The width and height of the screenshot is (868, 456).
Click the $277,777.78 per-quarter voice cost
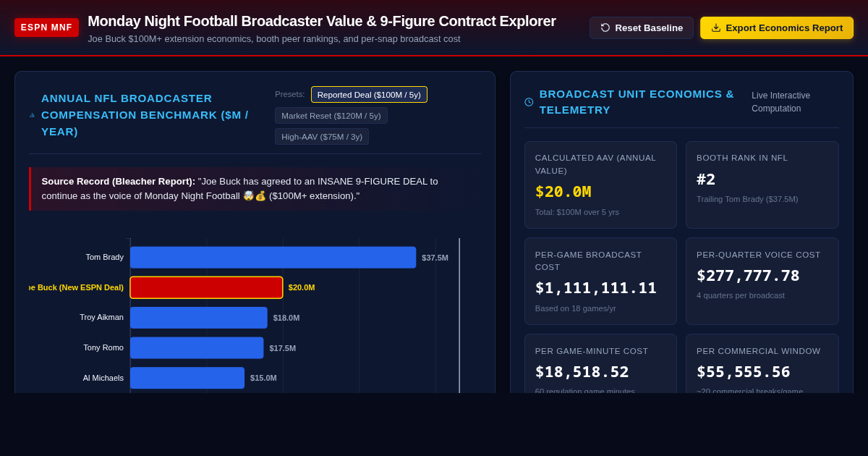click(x=748, y=276)
